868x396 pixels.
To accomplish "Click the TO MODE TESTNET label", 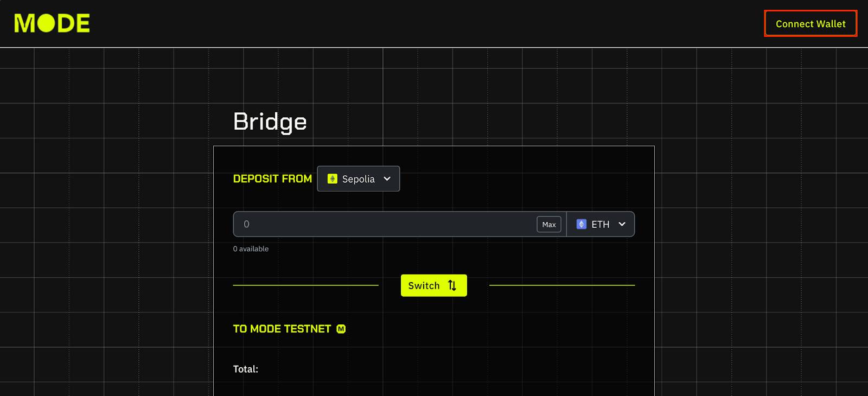I will [282, 329].
